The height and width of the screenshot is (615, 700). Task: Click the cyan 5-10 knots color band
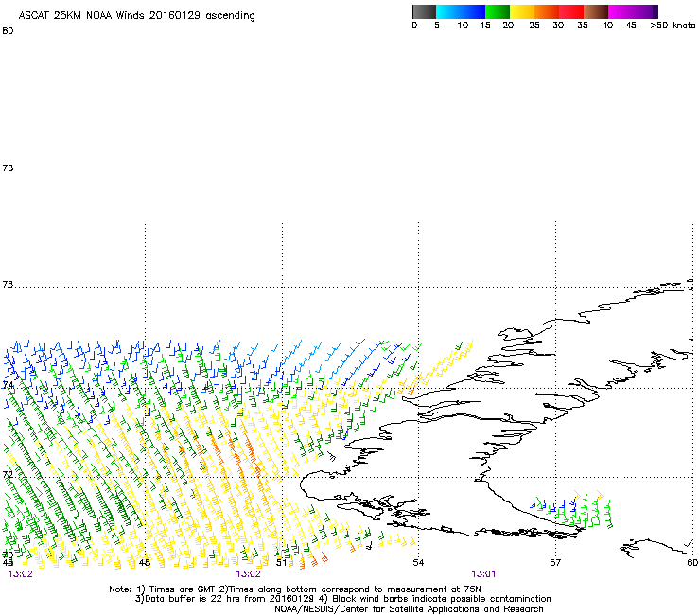click(x=447, y=11)
